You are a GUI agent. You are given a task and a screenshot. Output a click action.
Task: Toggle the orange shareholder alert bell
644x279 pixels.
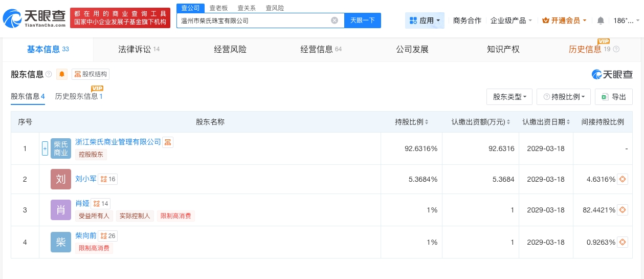click(x=62, y=74)
